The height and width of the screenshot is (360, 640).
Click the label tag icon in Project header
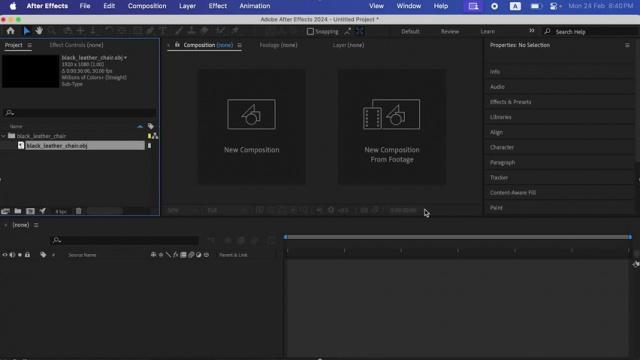point(151,127)
